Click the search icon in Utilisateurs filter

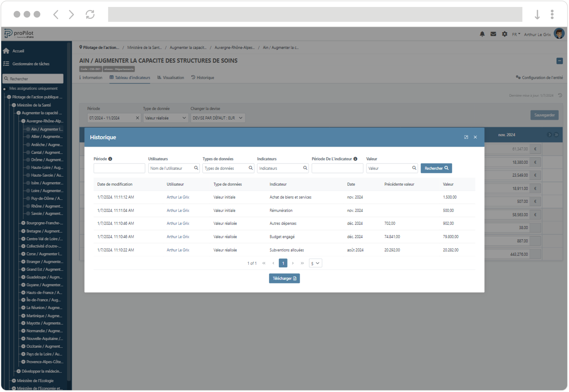coord(196,168)
